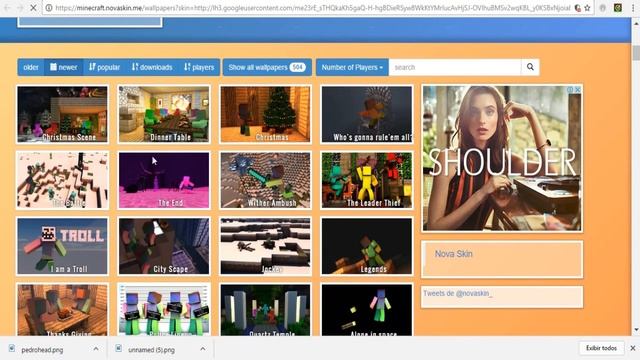Open the unnamed (5).png download
The height and width of the screenshot is (360, 640).
coord(151,350)
